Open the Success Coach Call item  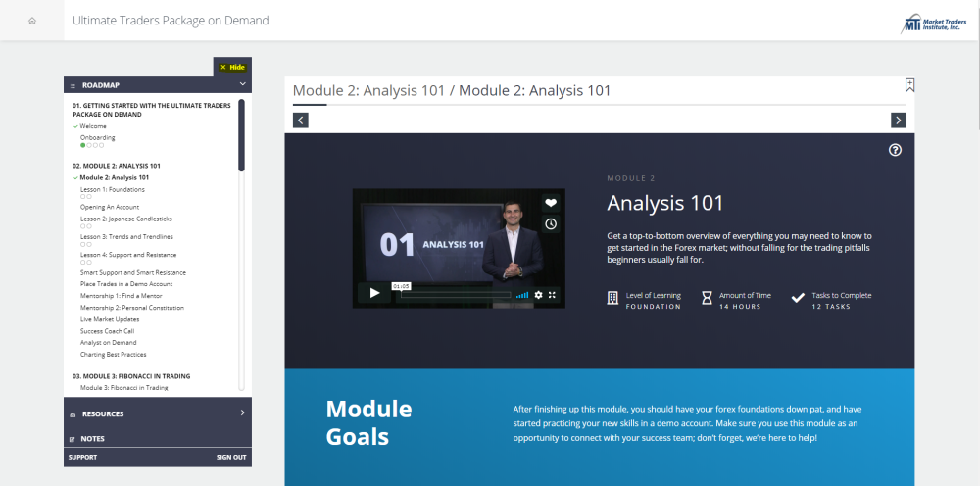pos(107,331)
